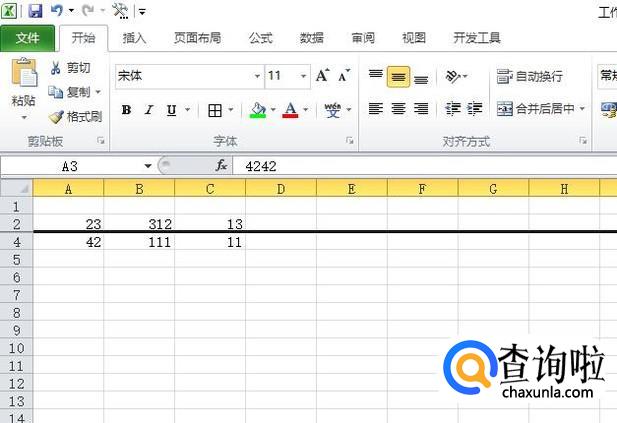Expand the underline style arrow
This screenshot has width=617, height=423.
[x=187, y=110]
